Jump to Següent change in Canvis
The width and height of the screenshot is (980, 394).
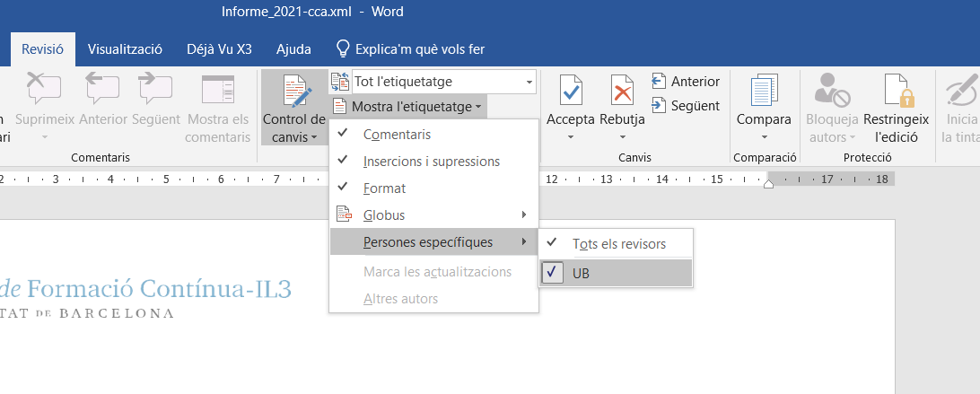tap(686, 106)
